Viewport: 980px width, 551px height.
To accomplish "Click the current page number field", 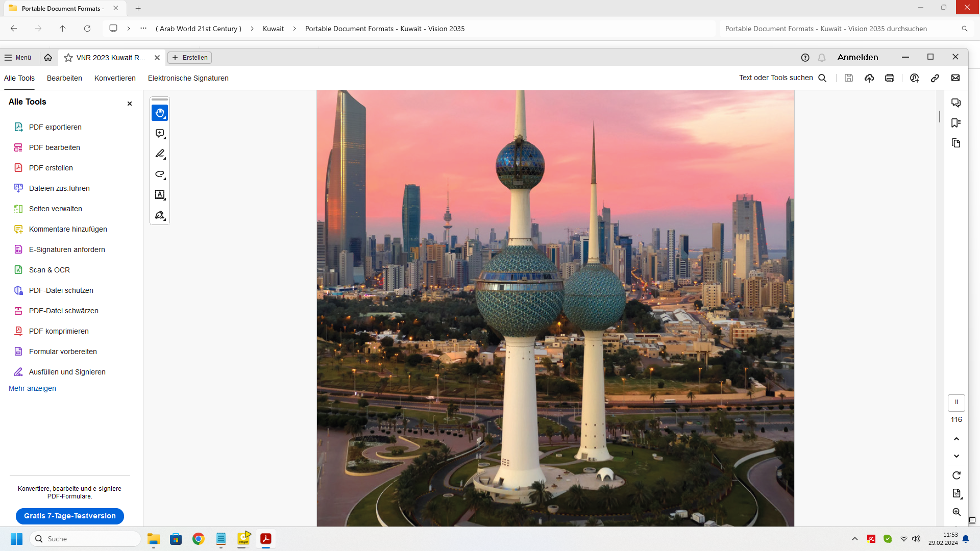I will [957, 403].
